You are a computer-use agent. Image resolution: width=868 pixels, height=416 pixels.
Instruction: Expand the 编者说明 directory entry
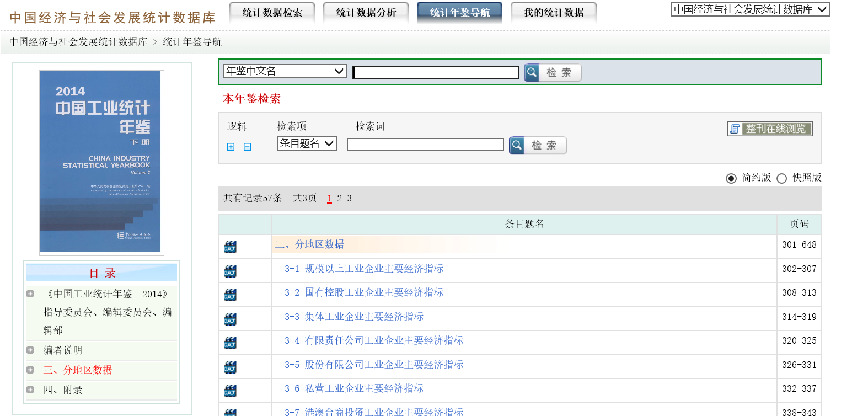click(30, 350)
